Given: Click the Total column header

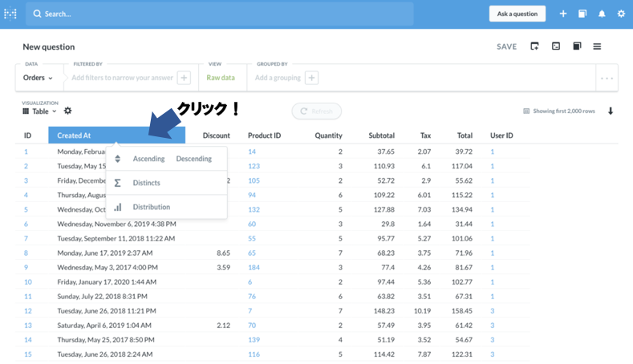Looking at the screenshot, I should [x=465, y=135].
